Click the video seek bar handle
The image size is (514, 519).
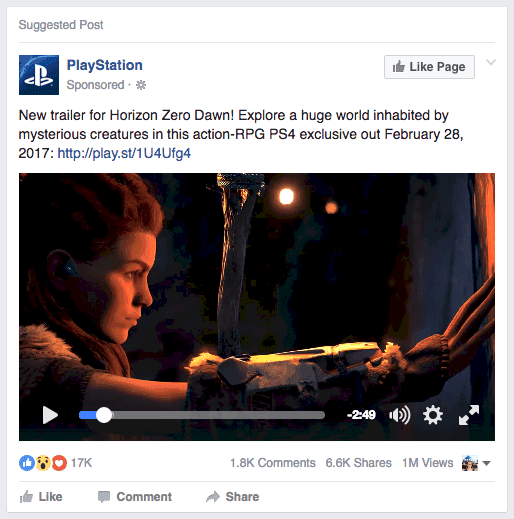pyautogui.click(x=104, y=415)
